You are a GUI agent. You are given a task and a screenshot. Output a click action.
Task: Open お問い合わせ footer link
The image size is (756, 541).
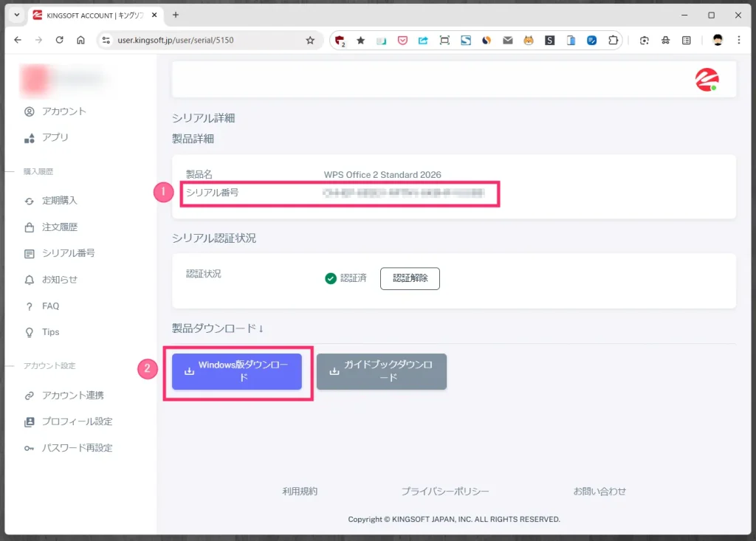pos(599,492)
